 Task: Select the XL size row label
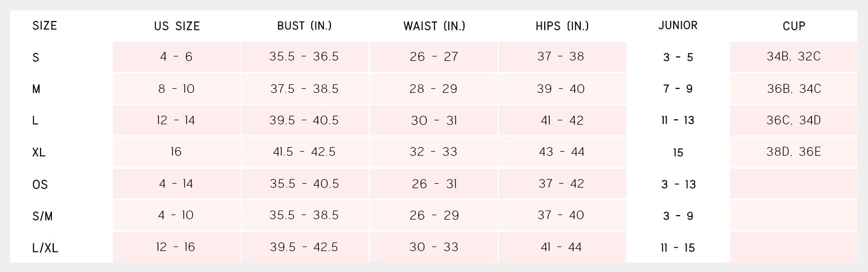click(x=39, y=152)
